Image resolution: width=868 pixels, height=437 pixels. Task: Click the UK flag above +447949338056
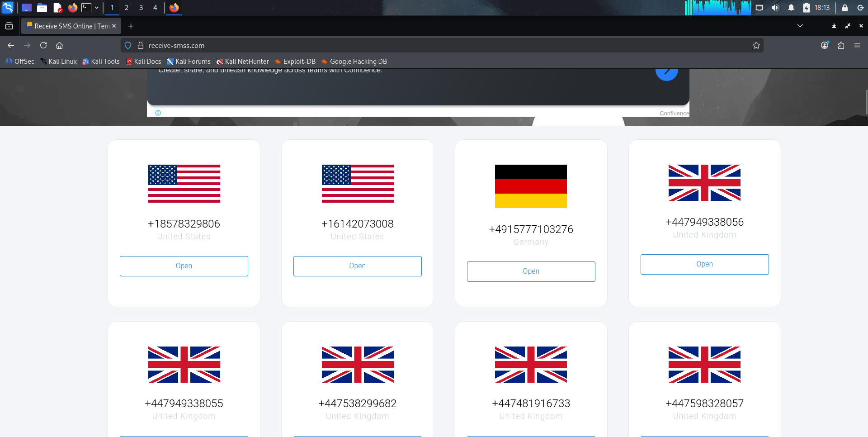click(x=705, y=183)
